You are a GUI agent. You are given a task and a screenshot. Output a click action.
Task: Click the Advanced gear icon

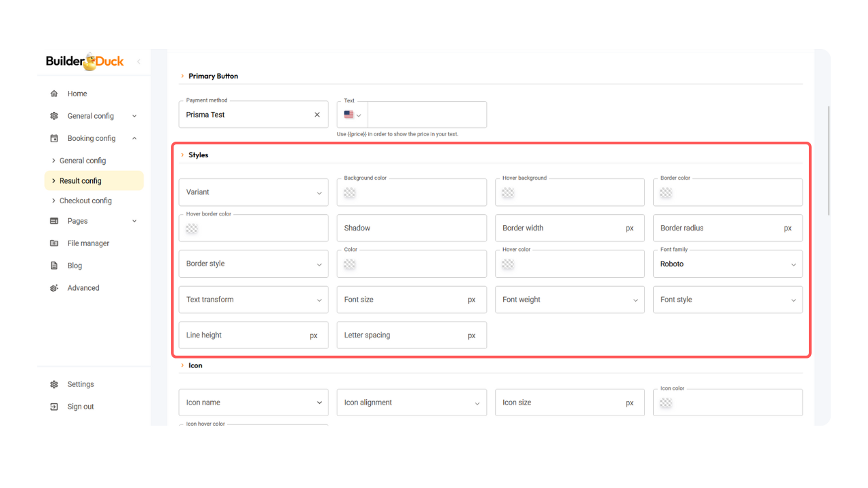[x=54, y=288]
